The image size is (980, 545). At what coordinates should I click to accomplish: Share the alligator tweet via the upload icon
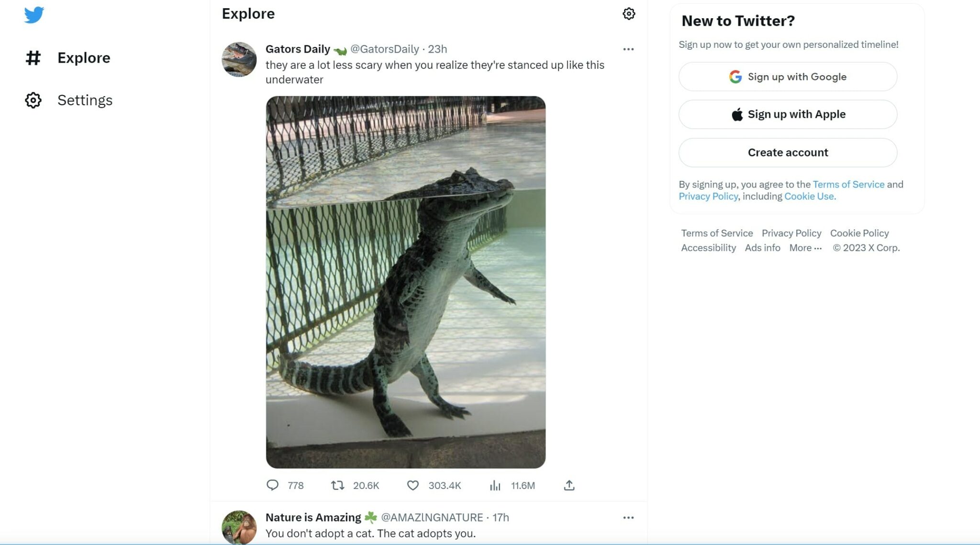coord(569,485)
